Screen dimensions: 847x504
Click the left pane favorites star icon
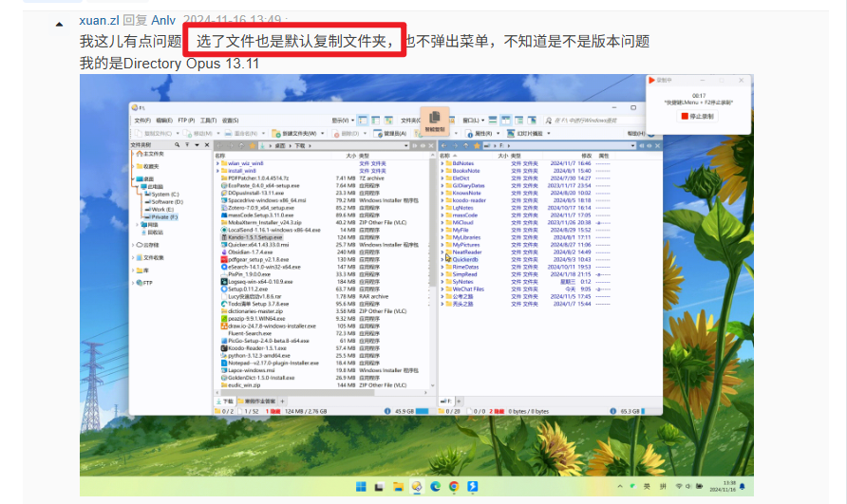(252, 146)
